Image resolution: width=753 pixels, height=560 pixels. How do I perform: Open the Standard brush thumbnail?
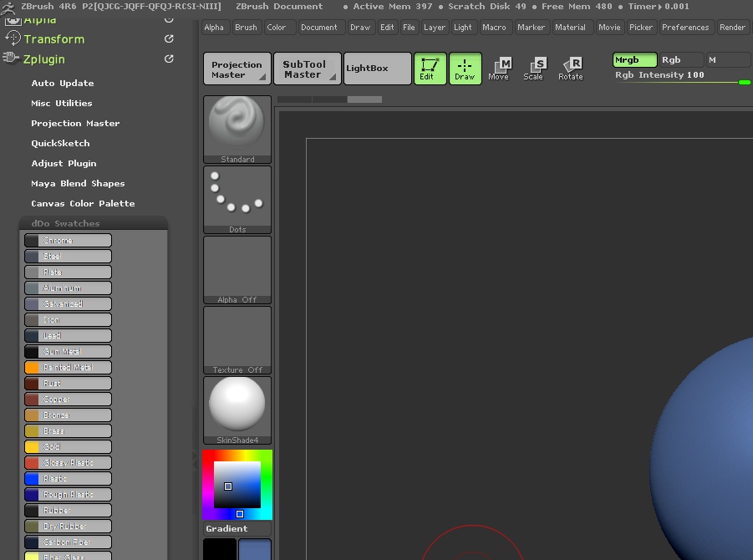(237, 130)
